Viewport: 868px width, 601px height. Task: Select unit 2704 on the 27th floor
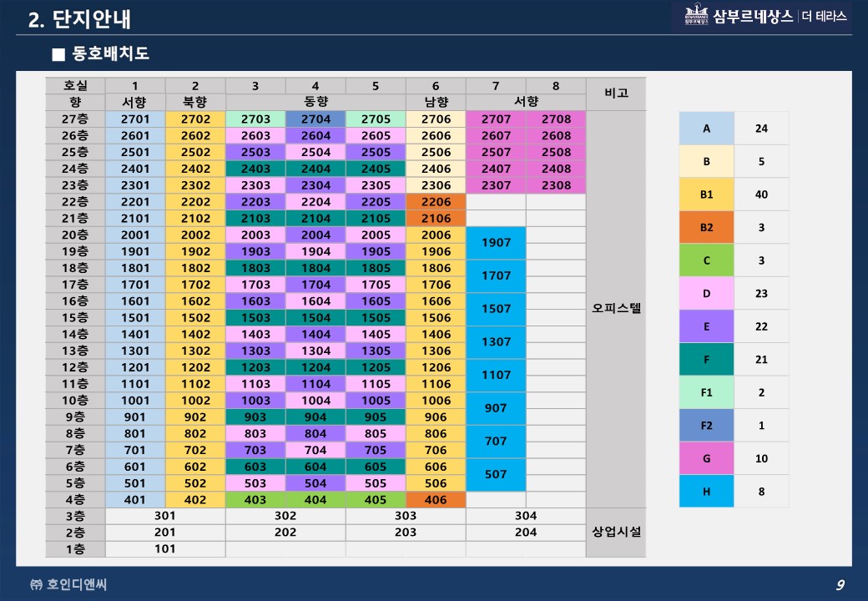[315, 119]
